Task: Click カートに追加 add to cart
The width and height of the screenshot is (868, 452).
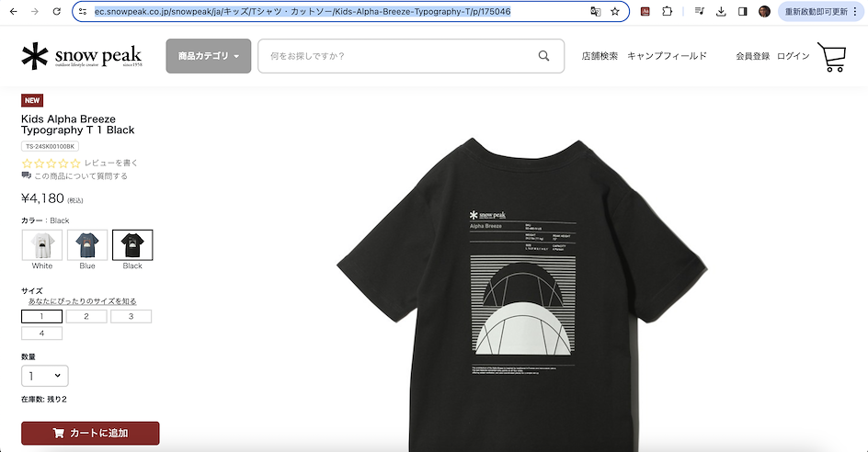Action: pos(90,434)
